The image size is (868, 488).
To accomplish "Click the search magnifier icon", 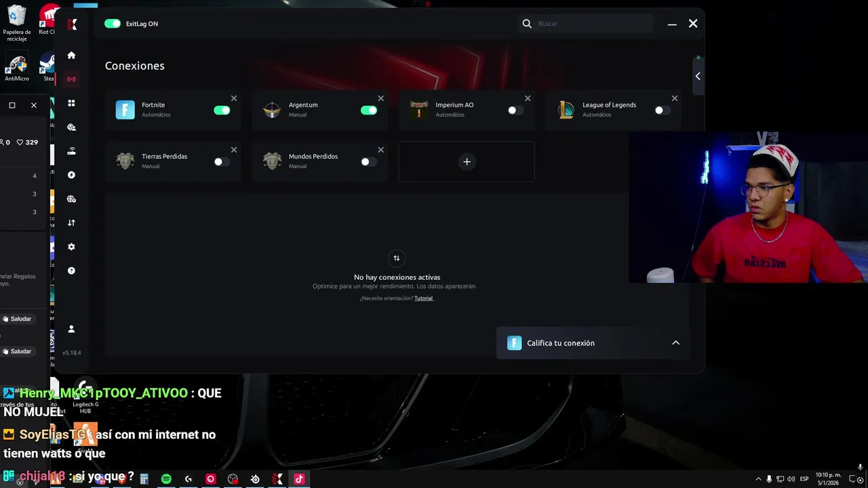I will click(527, 24).
